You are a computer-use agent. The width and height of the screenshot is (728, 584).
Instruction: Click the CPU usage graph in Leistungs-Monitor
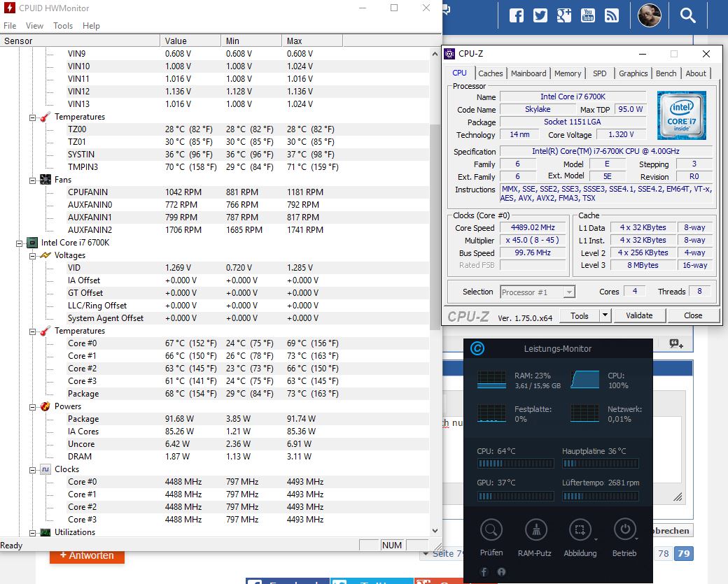click(x=584, y=380)
